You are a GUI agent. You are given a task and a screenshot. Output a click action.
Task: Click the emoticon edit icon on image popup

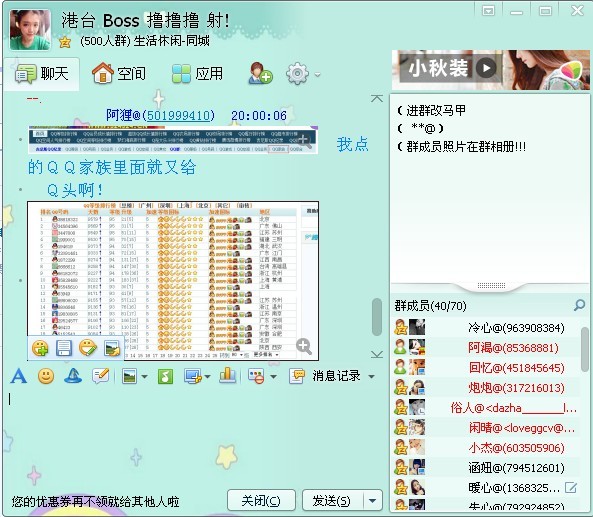tap(88, 348)
